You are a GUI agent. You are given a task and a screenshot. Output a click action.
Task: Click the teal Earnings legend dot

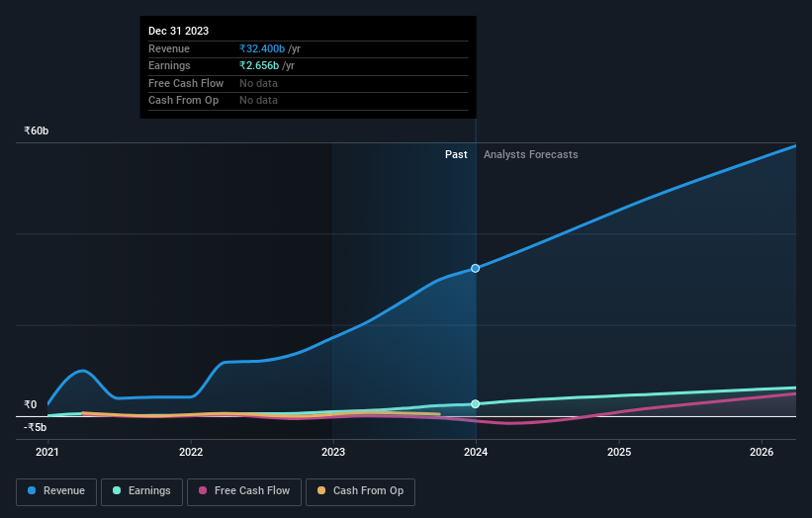point(117,490)
